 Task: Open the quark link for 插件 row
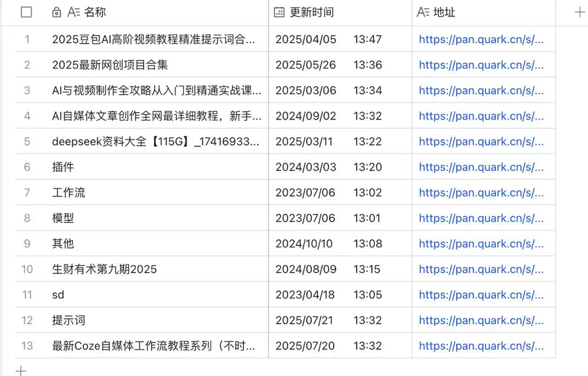point(481,167)
